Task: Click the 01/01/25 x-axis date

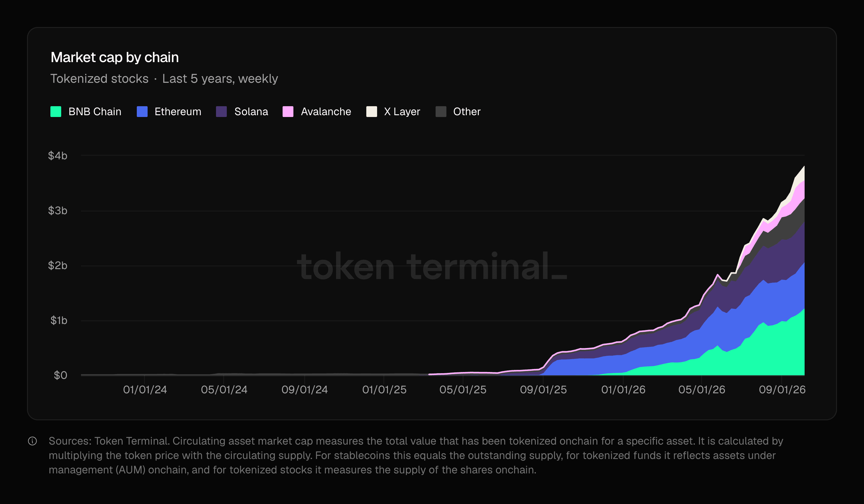Action: pos(384,390)
